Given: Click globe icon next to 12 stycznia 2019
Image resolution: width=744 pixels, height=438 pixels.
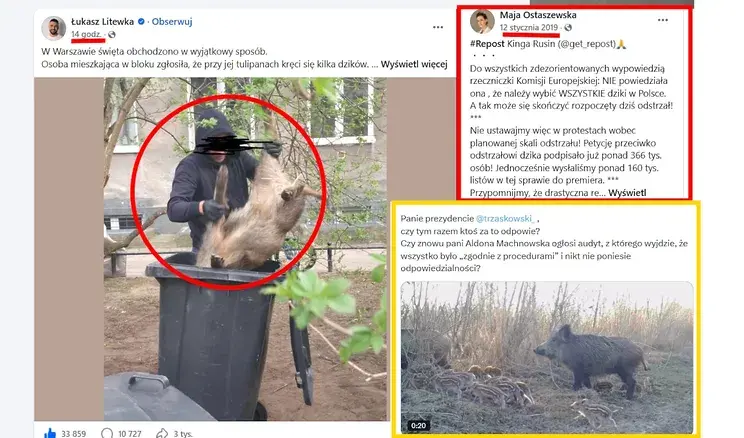Looking at the screenshot, I should 568,28.
